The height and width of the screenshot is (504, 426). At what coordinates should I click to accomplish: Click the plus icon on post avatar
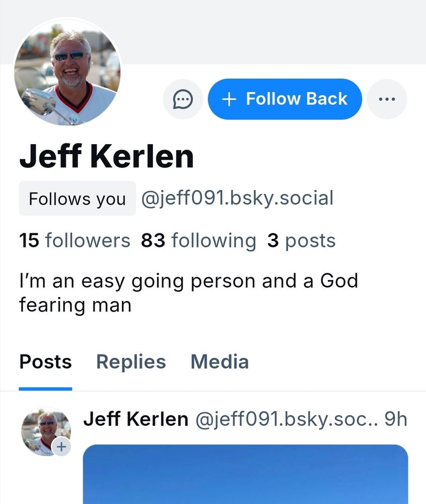click(x=61, y=446)
